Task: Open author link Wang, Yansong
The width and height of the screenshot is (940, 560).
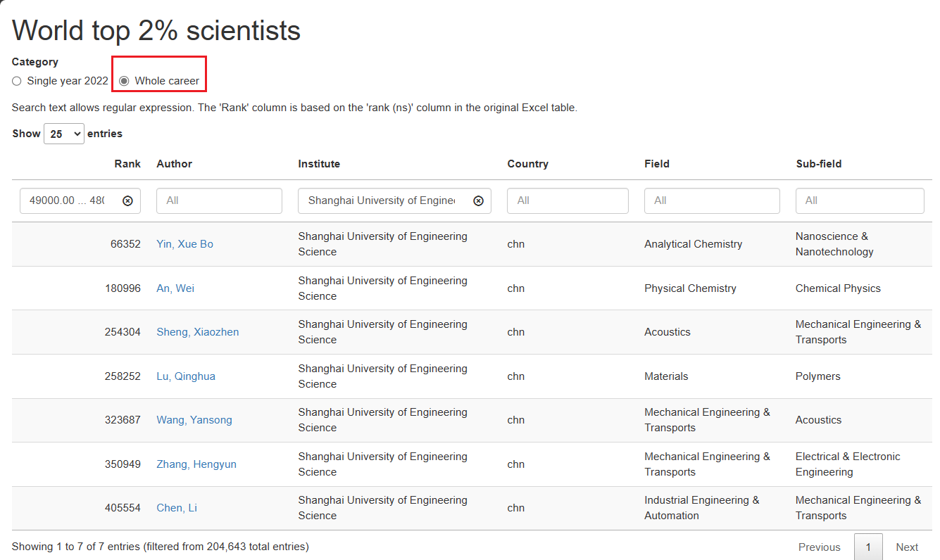Action: point(194,420)
